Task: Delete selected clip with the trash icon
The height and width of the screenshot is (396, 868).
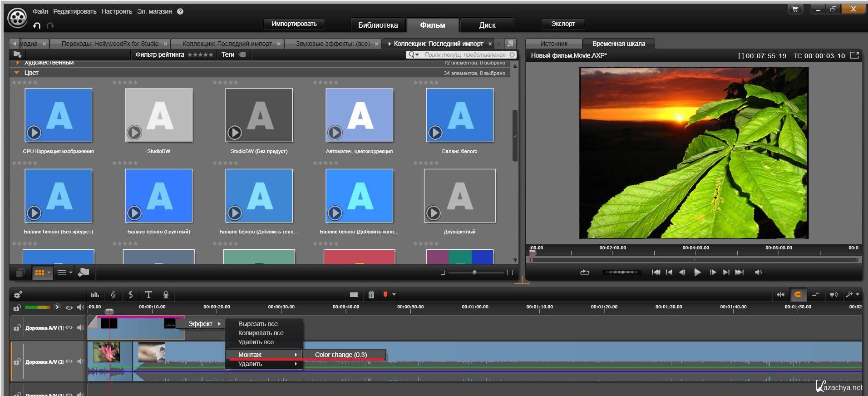Action: pos(371,295)
